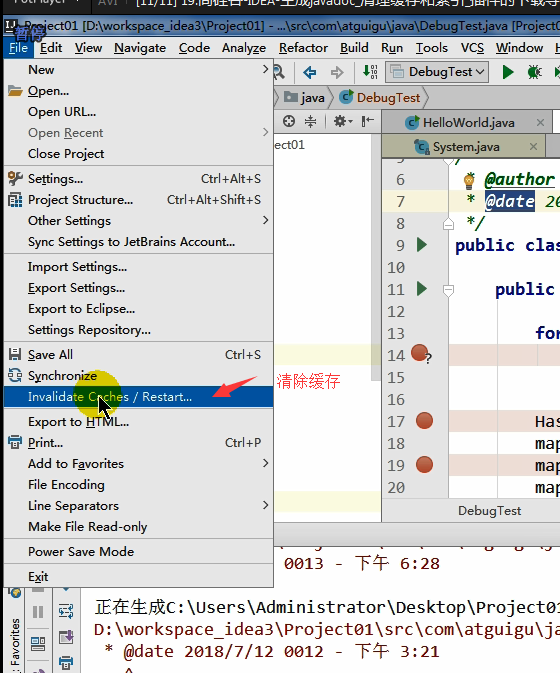Expand Line Separators submenu

tap(139, 506)
